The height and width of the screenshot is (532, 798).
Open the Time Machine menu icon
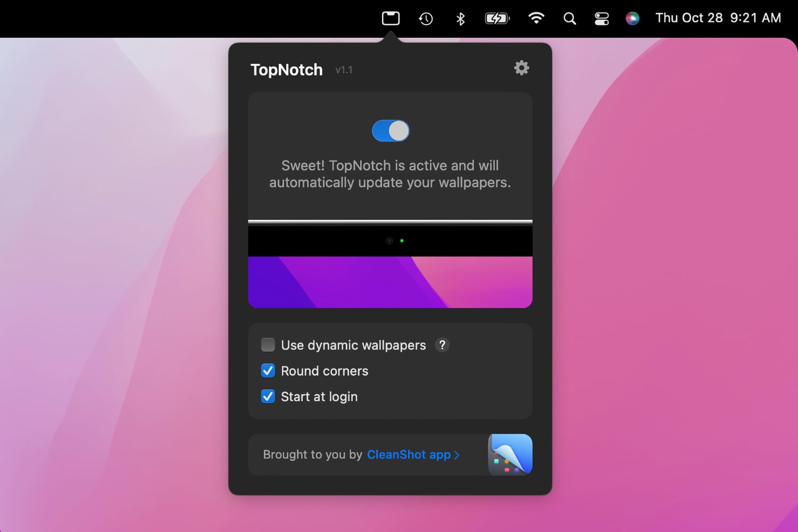(425, 18)
